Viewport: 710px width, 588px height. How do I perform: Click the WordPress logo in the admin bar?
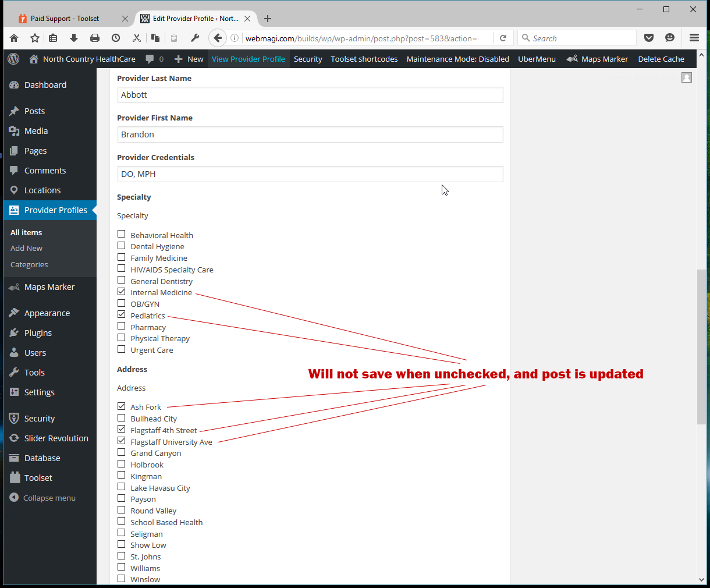pyautogui.click(x=13, y=58)
